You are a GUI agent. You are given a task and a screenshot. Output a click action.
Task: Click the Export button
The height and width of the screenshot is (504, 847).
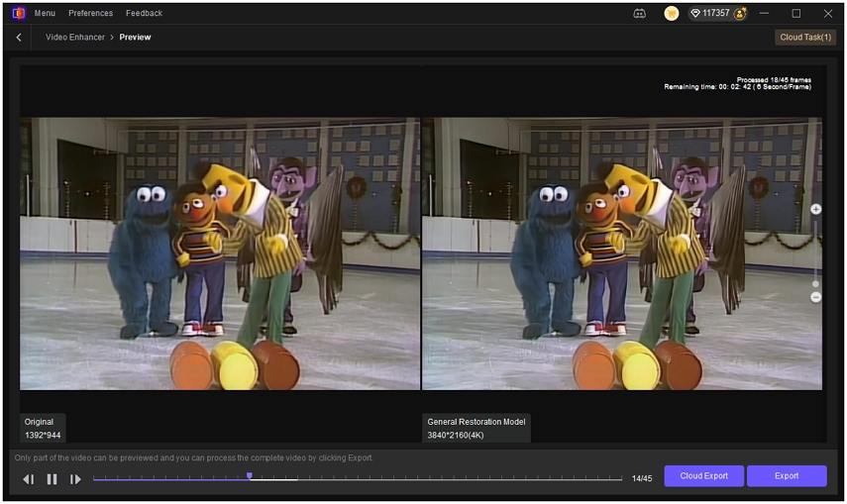tap(787, 476)
